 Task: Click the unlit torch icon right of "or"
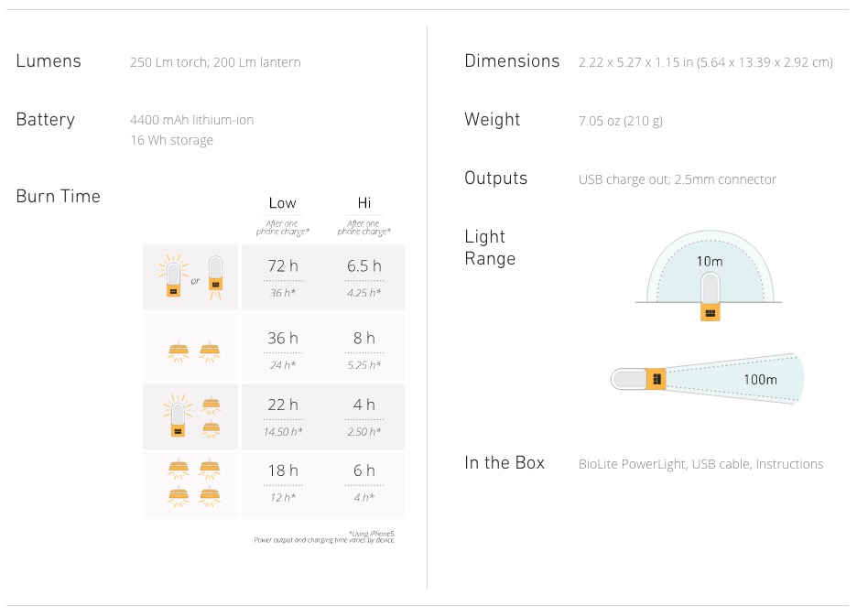(215, 276)
